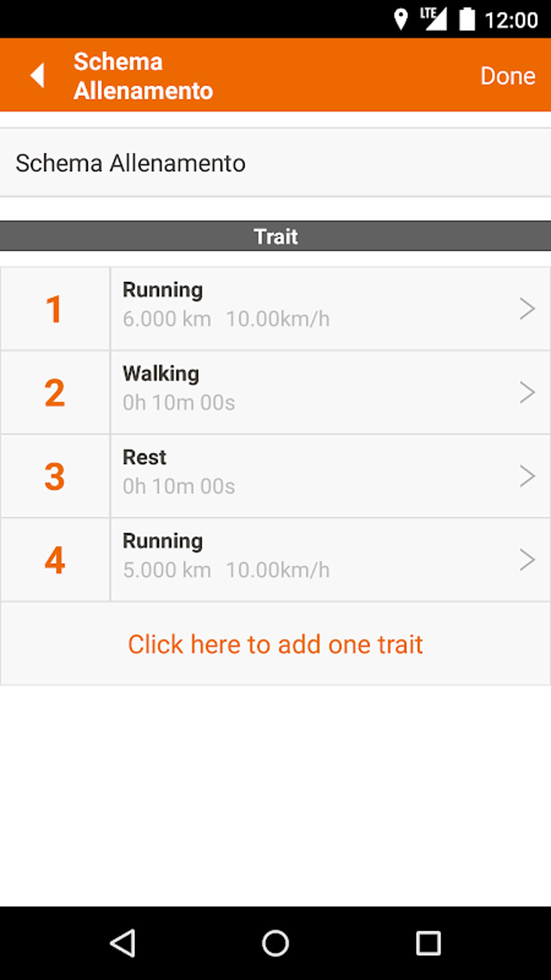Screen dimensions: 551x980
Task: Open trait 1 Running 6.000 km chevron
Action: [527, 309]
